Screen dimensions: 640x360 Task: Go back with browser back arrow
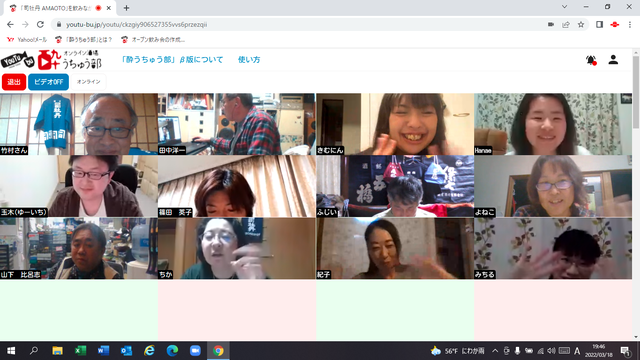[x=10, y=24]
